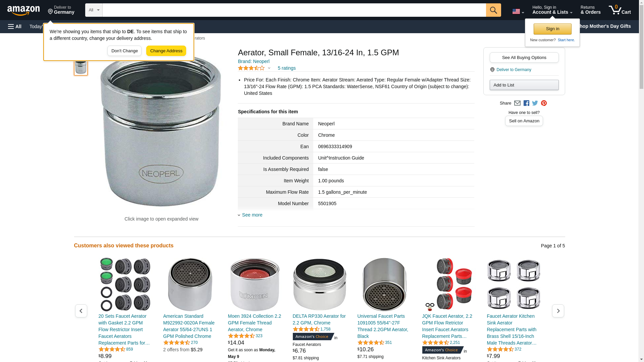The width and height of the screenshot is (644, 362).
Task: Share on Facebook icon
Action: pyautogui.click(x=526, y=103)
